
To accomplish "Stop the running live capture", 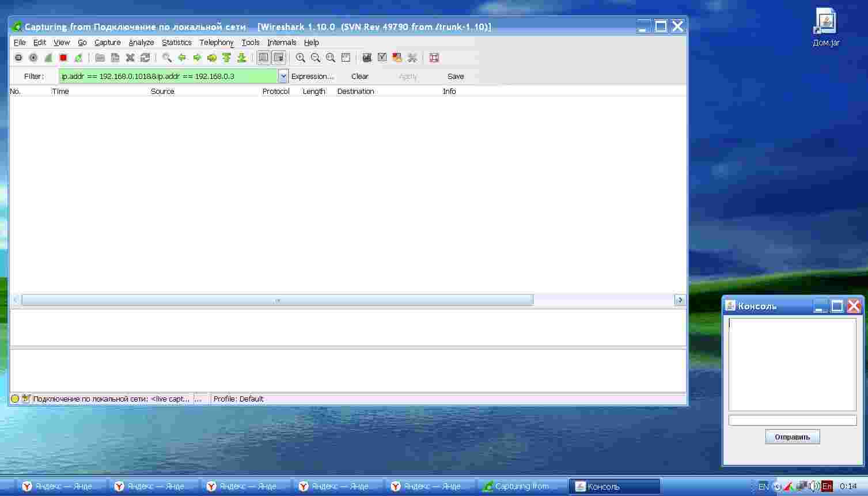I will [x=63, y=58].
